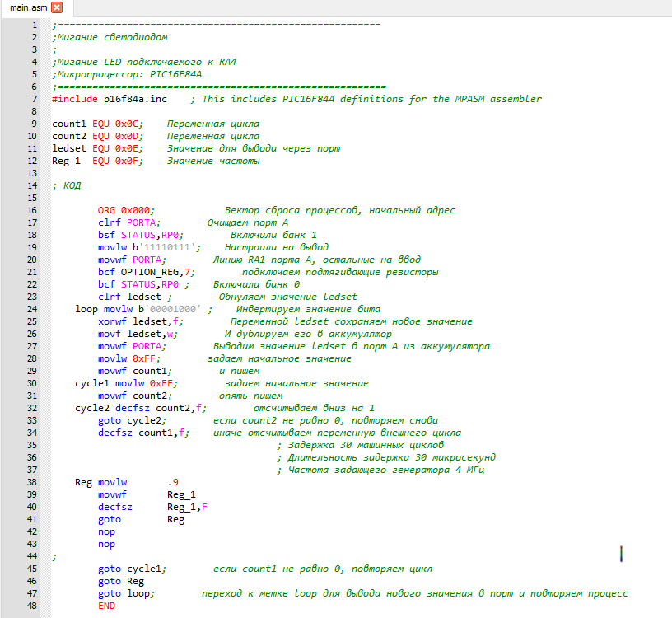Click the p16f84a.inc filename in code
The image size is (672, 618).
[x=135, y=99]
